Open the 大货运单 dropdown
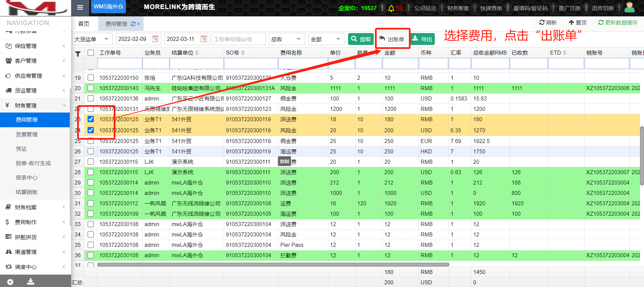 click(x=92, y=39)
